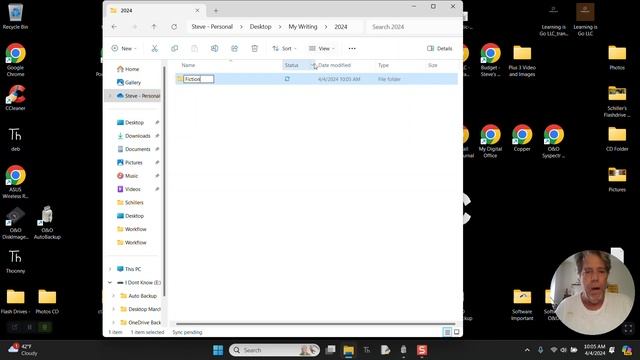Viewport: 640px width, 360px height.
Task: Select the Thonny desktop icon
Action: click(16, 261)
